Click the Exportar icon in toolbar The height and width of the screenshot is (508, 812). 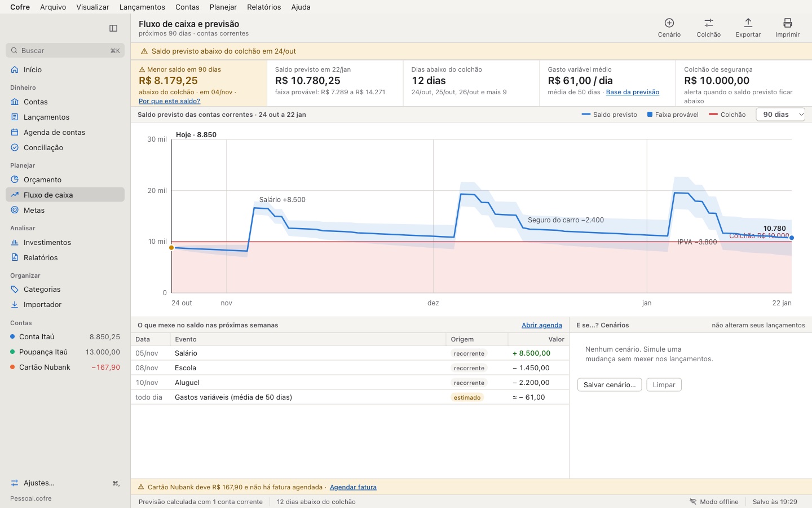[x=748, y=23]
